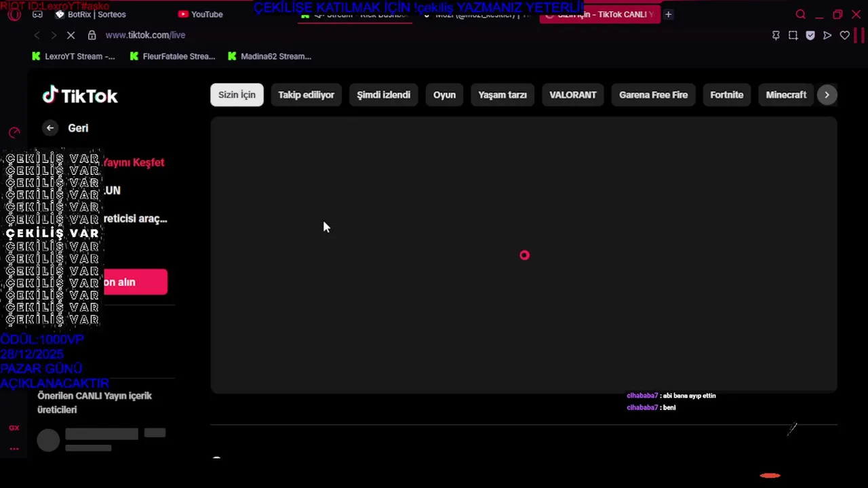868x488 pixels.
Task: Select the Oyun category
Action: [x=444, y=95]
